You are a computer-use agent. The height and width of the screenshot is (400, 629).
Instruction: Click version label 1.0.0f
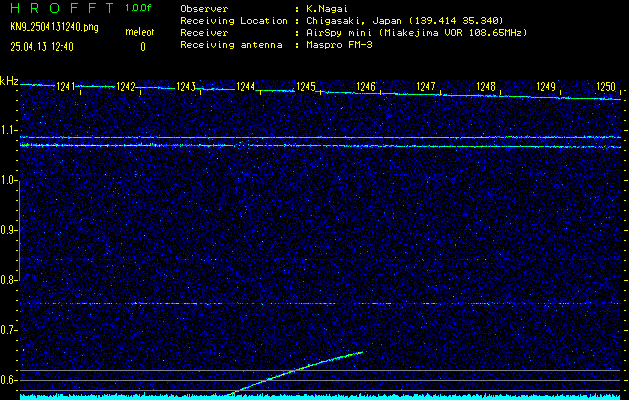tap(138, 8)
